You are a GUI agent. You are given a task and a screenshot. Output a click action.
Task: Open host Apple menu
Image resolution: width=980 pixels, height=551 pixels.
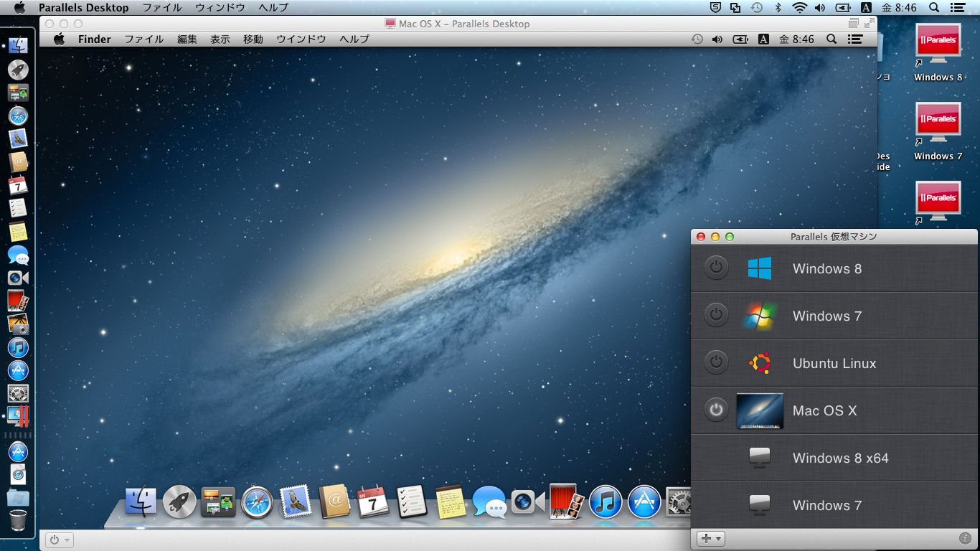click(19, 8)
